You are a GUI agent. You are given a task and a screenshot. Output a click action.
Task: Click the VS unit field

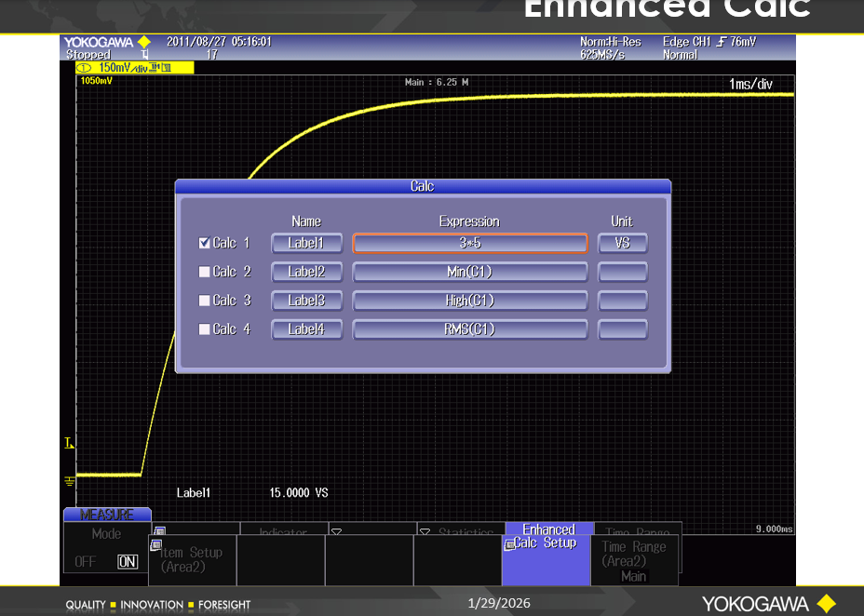click(622, 244)
